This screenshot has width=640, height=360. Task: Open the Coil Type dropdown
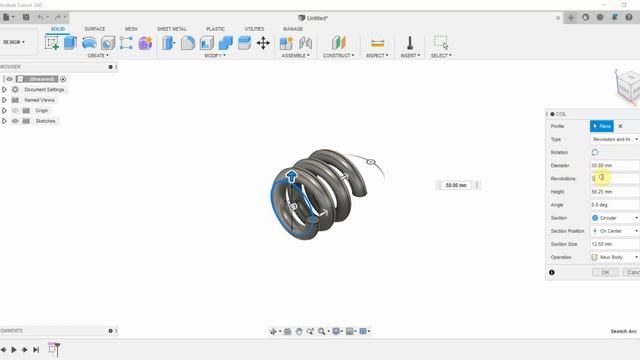coord(615,140)
